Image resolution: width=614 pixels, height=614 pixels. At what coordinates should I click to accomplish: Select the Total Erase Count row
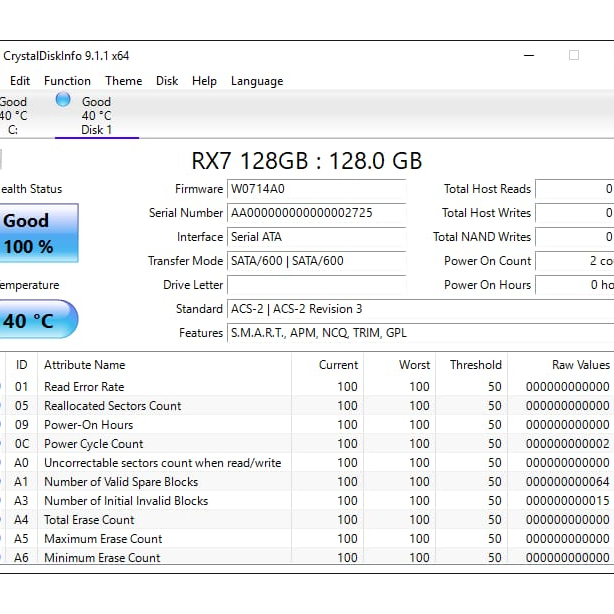coord(307,520)
